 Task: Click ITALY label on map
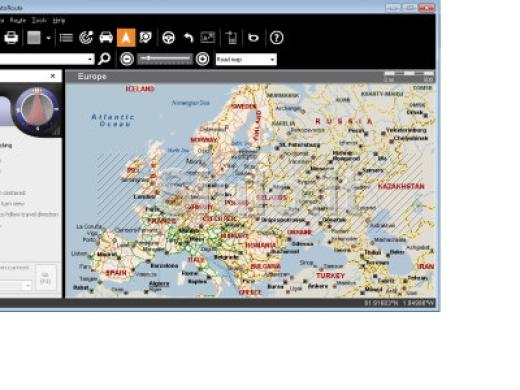click(196, 260)
